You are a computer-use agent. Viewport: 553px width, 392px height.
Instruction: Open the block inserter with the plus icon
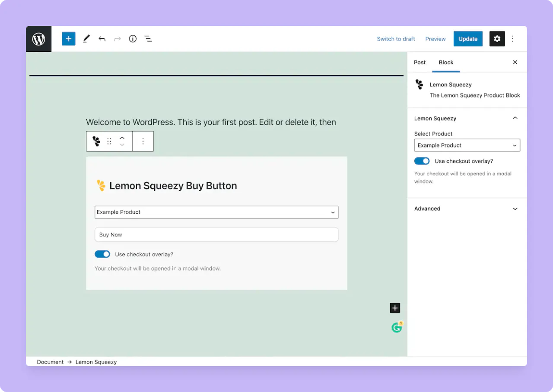click(x=68, y=38)
